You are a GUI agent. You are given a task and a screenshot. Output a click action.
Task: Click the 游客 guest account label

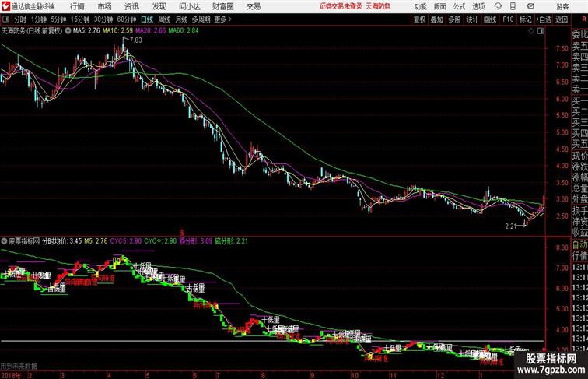click(x=562, y=6)
